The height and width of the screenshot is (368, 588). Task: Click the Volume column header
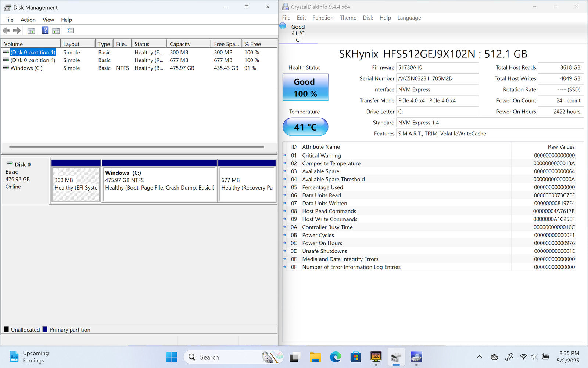click(31, 44)
